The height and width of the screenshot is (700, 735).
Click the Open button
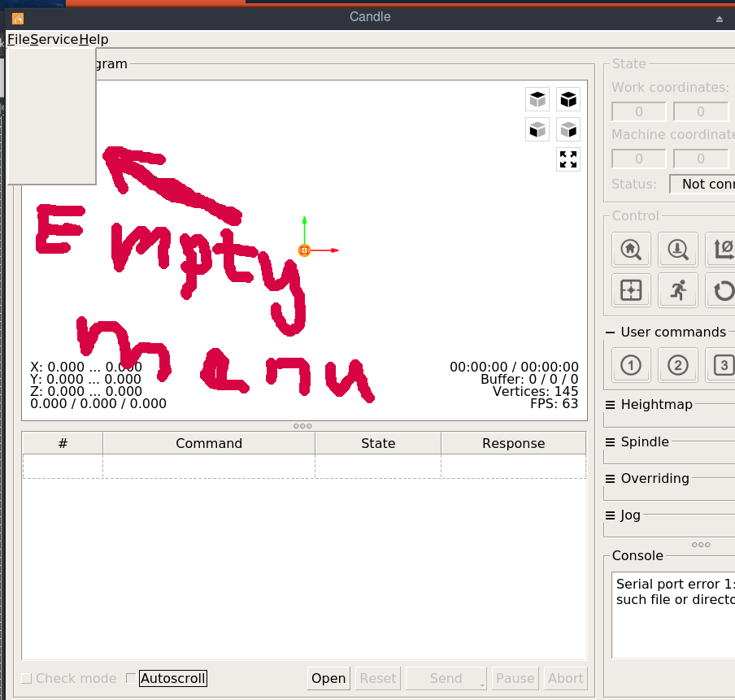tap(328, 678)
